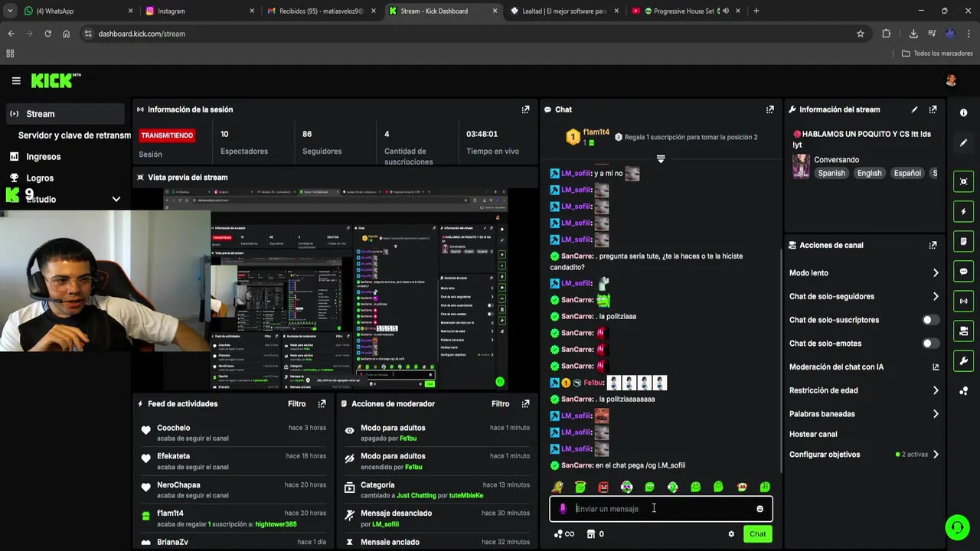Screen dimensions: 980x551
Task: Click the green support headset button
Action: pyautogui.click(x=956, y=527)
